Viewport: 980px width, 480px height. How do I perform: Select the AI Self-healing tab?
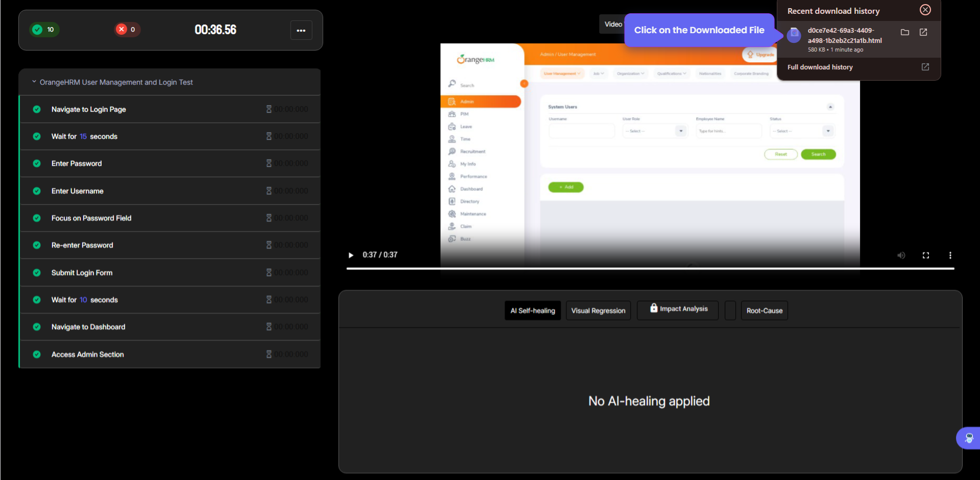coord(533,310)
